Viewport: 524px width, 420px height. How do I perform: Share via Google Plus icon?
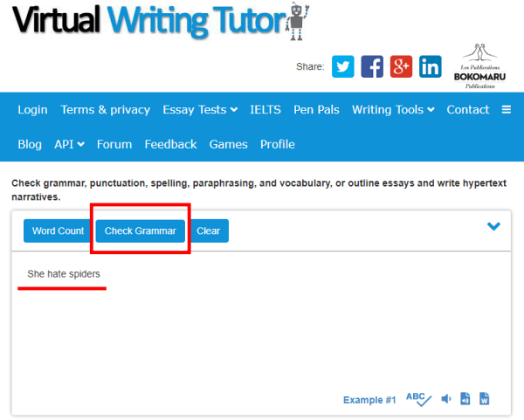[401, 66]
